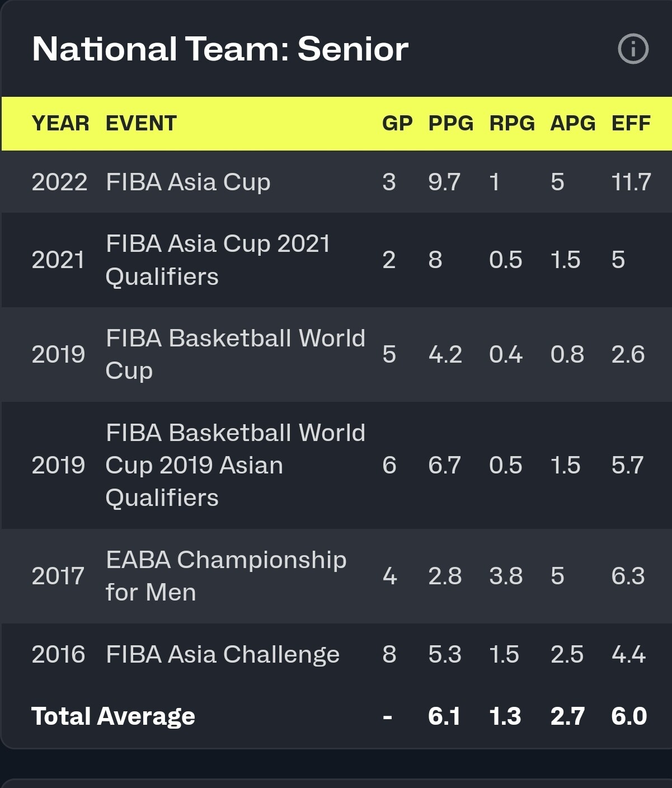672x788 pixels.
Task: Open World Cup 2019 Asian Qualifiers event
Action: [x=235, y=465]
